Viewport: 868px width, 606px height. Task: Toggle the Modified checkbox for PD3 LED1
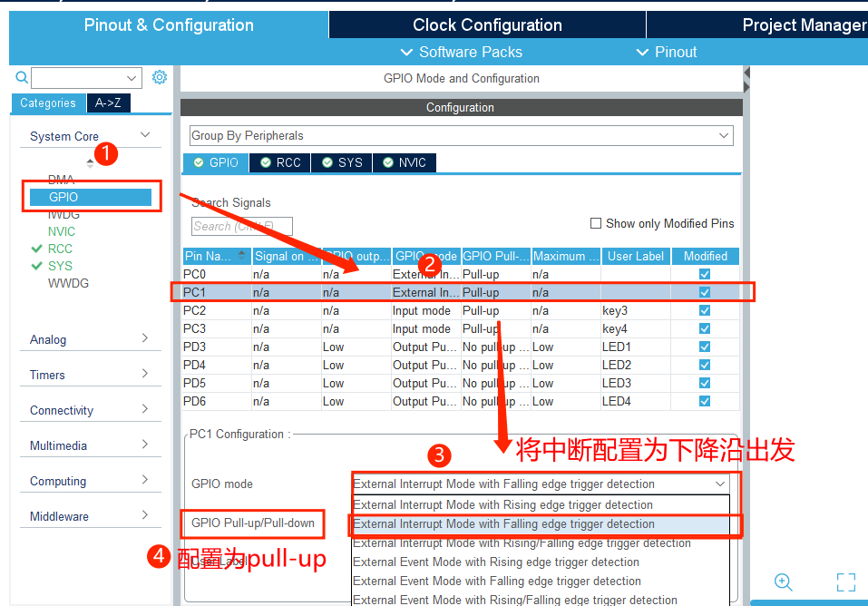[x=705, y=347]
